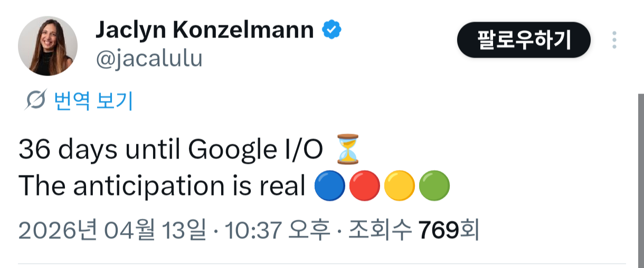644x268 pixels.
Task: Click the blue verified badge icon
Action: [x=332, y=31]
